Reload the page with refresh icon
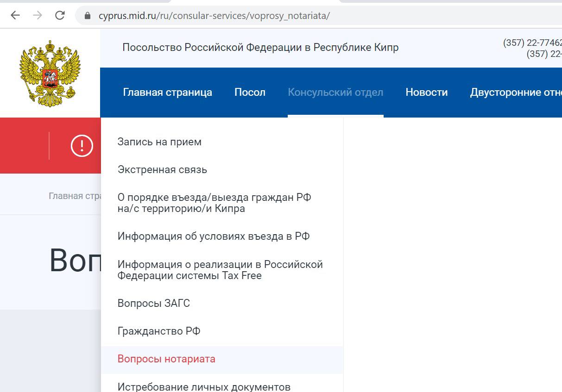This screenshot has width=562, height=392. 60,15
